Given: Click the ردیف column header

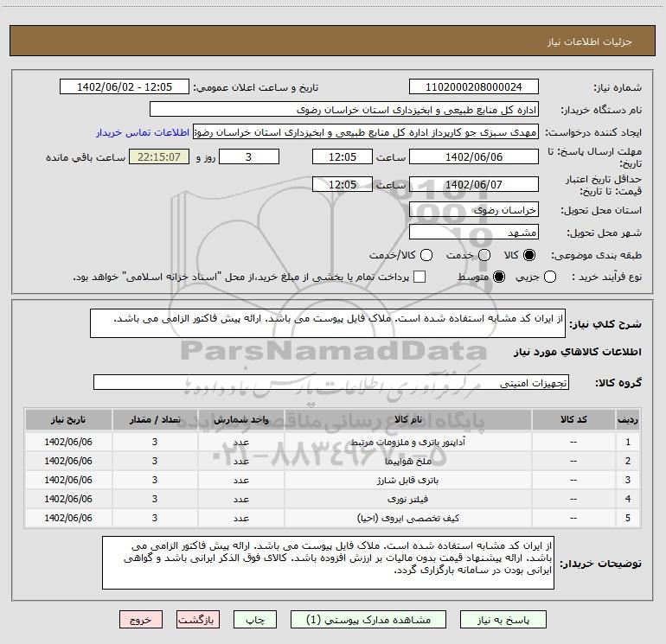Looking at the screenshot, I should [x=628, y=419].
